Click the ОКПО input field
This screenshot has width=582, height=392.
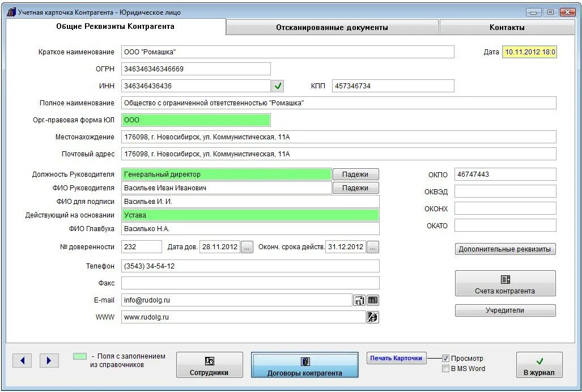point(505,174)
